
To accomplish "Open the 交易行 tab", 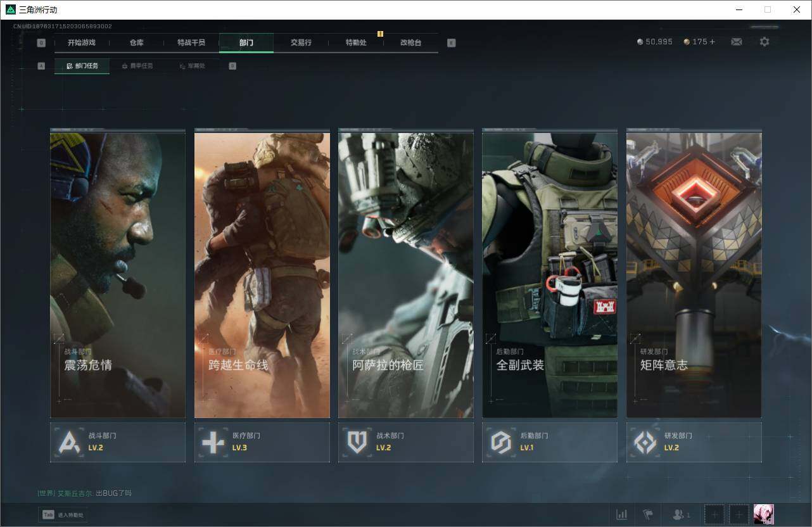I will 301,42.
